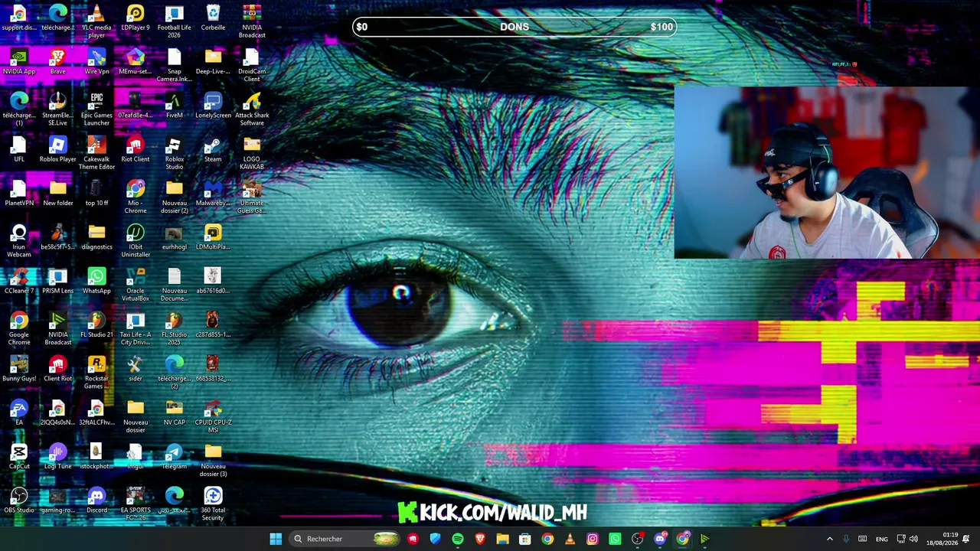Screen dimensions: 980x551
Task: Select the Iriun Webcam desktop icon
Action: click(x=19, y=240)
